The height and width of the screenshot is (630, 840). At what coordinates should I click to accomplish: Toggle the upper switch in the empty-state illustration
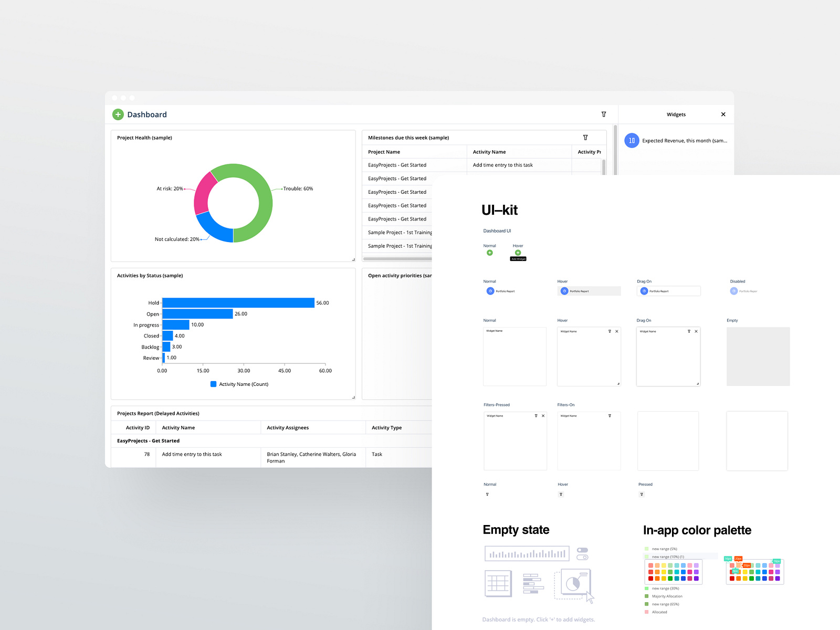tap(583, 550)
